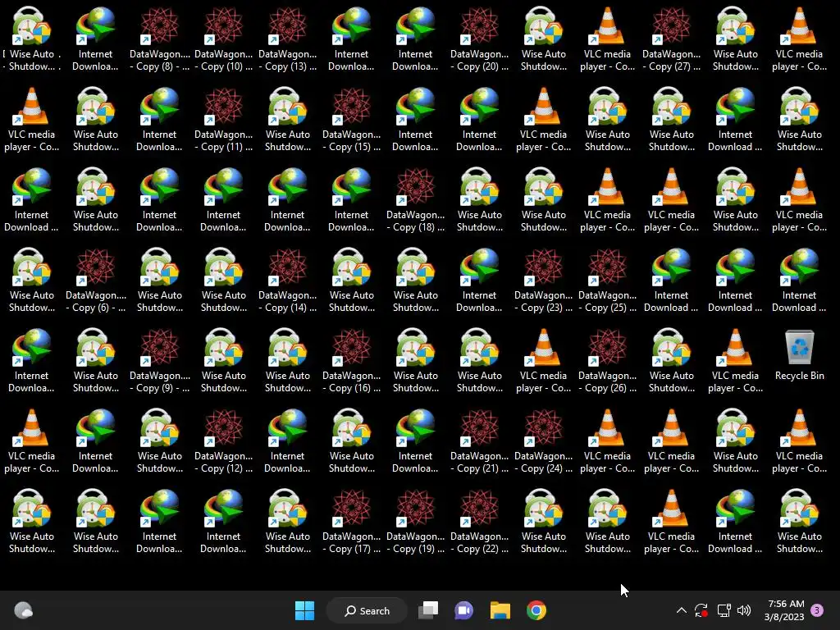Viewport: 840px width, 630px height.
Task: Select the DataWagon Copy (16) shortcut
Action: coord(351,361)
